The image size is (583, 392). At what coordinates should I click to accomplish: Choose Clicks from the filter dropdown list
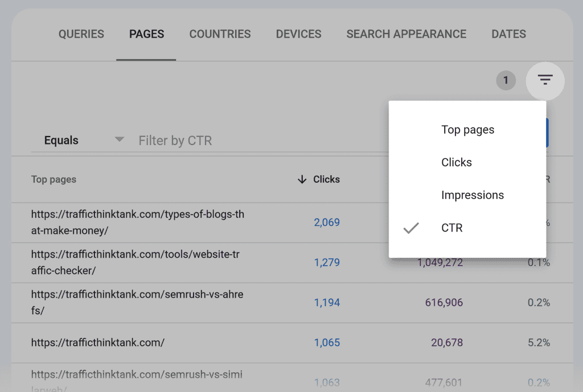point(456,162)
